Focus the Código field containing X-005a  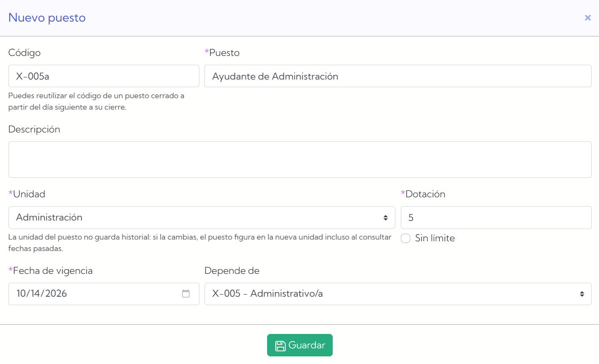tap(104, 76)
